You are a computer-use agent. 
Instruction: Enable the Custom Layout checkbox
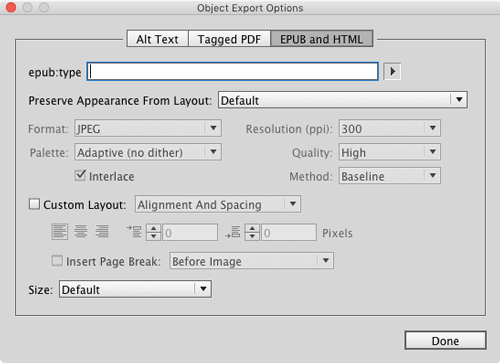point(34,204)
